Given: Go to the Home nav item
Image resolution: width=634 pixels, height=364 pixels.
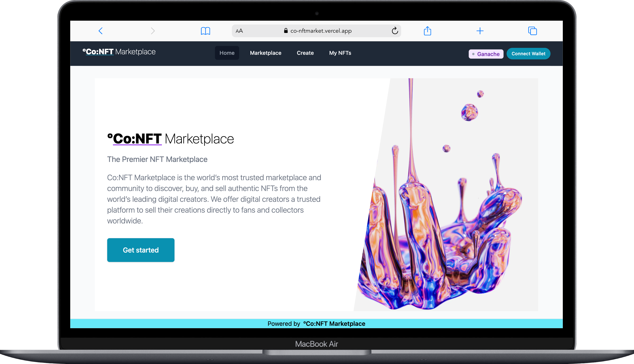Looking at the screenshot, I should click(227, 53).
